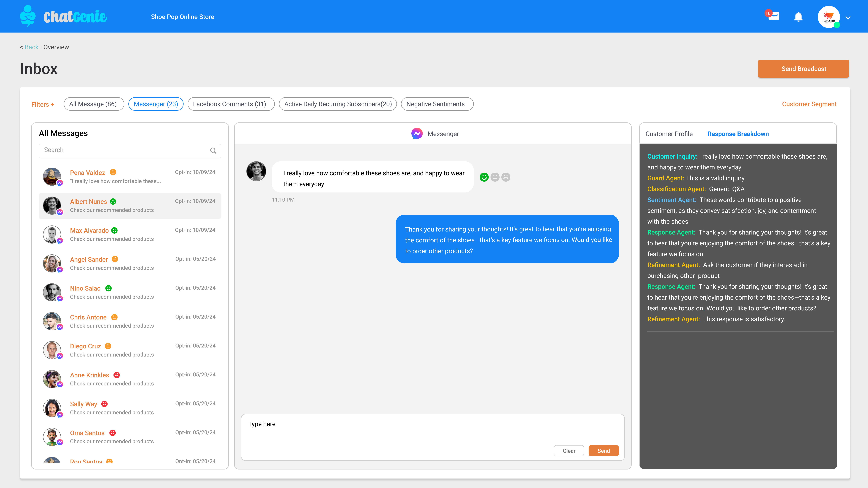Click Sally Way sad sentiment icon
Image resolution: width=868 pixels, height=488 pixels.
(104, 404)
